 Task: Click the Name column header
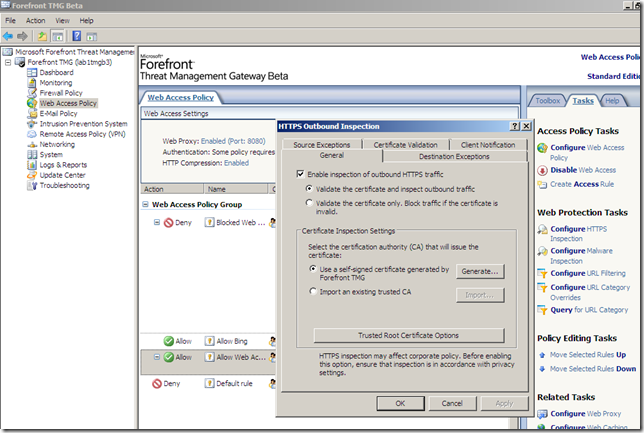coord(237,189)
